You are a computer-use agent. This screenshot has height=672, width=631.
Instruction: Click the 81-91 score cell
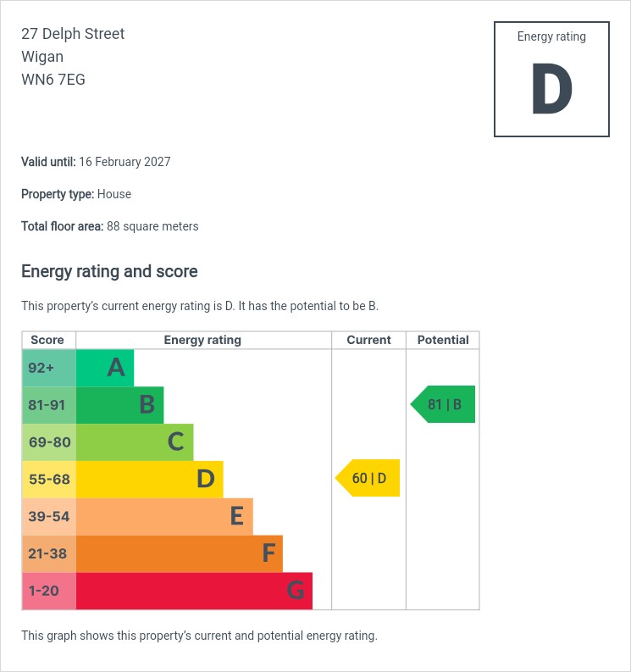[x=48, y=405]
